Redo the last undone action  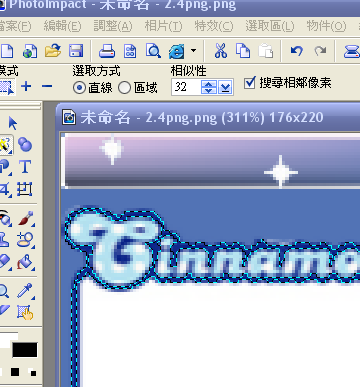320,51
